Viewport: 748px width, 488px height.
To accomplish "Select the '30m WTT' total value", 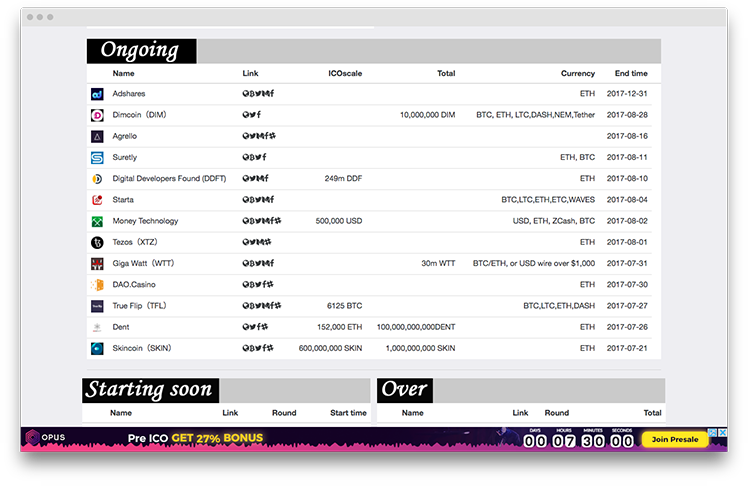I will coord(438,263).
